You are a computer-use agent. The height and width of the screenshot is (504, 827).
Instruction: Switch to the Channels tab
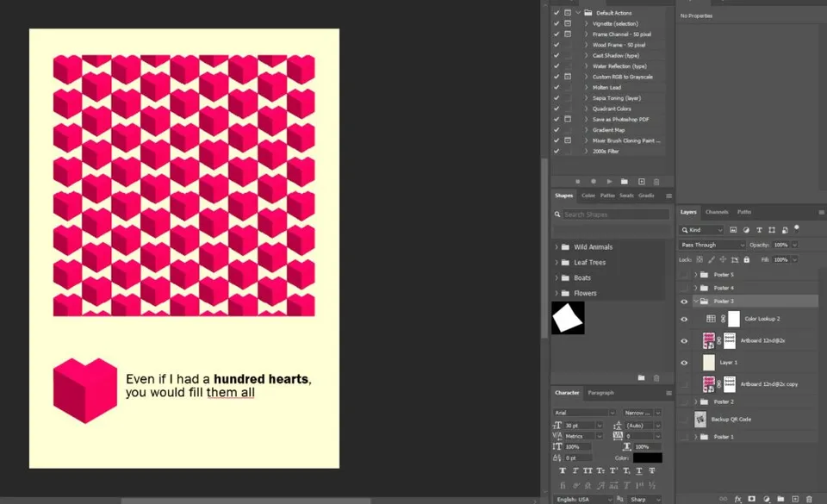[x=717, y=212]
